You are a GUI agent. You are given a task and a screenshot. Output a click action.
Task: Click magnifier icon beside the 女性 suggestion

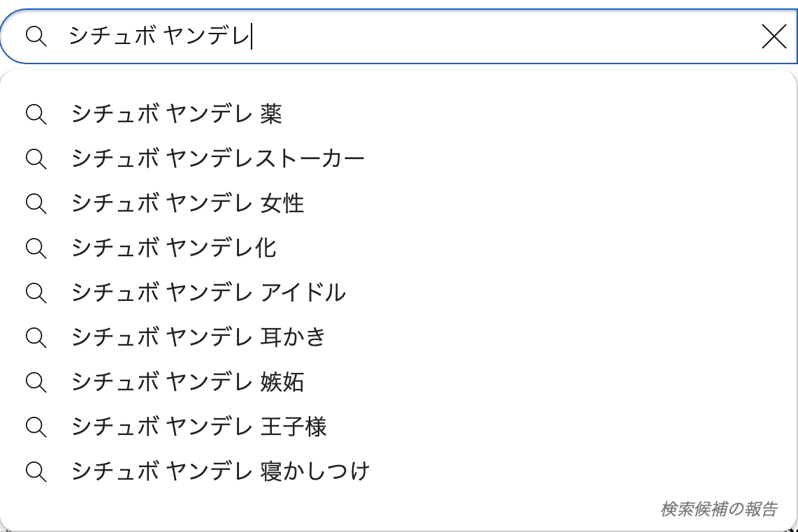click(36, 203)
